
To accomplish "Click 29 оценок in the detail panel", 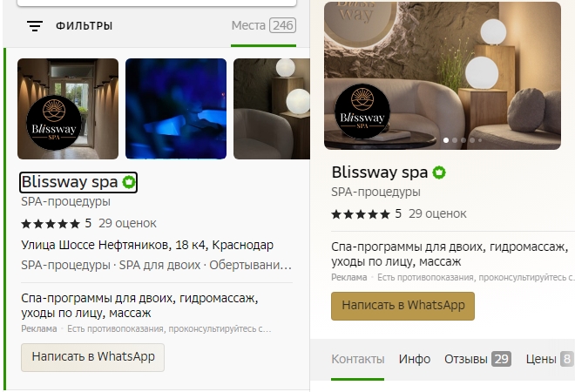I will coord(437,213).
